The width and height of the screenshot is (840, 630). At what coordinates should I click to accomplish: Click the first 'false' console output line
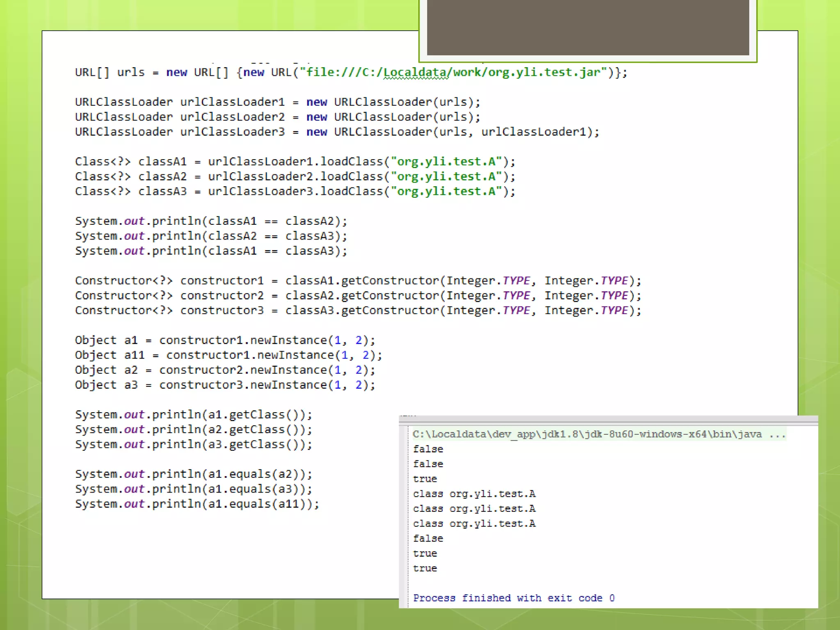[x=428, y=449]
